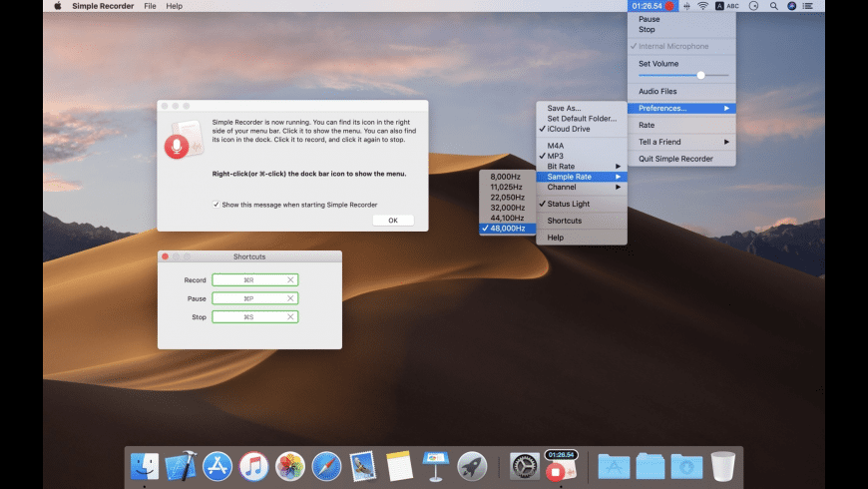Click the Stop shortcut field
Screen dimensions: 868x489
coord(255,316)
